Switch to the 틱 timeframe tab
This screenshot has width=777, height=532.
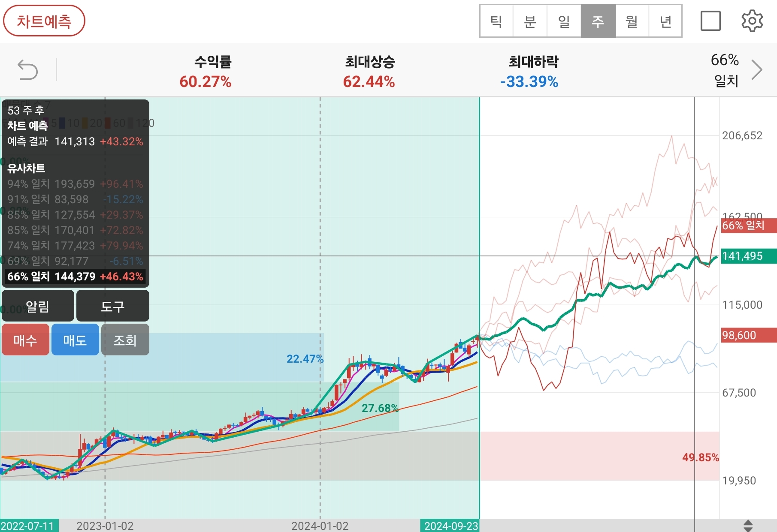coord(496,21)
